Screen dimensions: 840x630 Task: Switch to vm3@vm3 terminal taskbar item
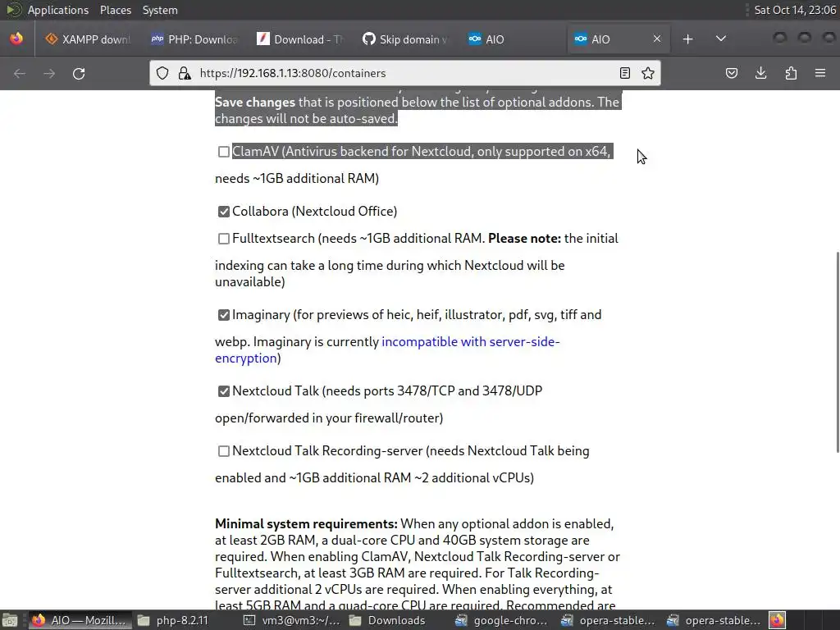coord(292,620)
